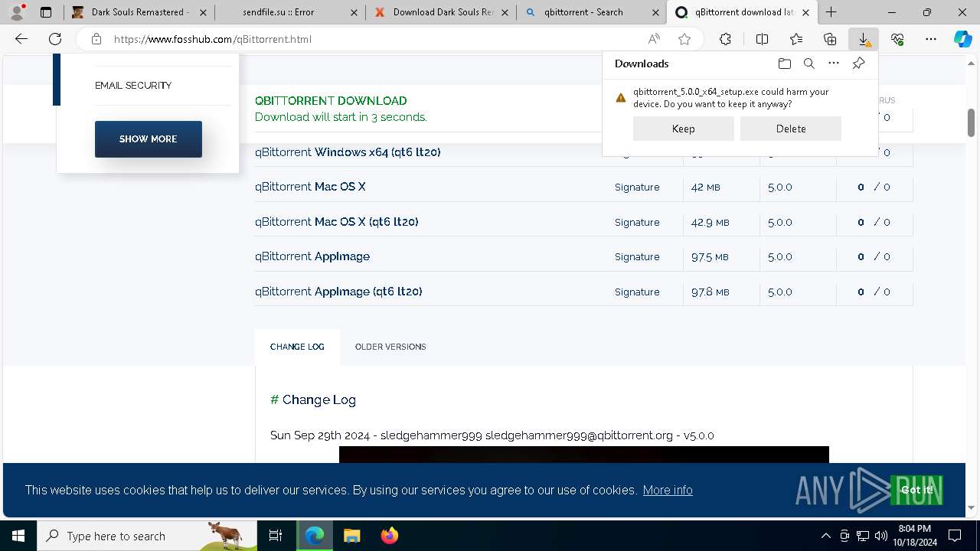This screenshot has width=980, height=551.
Task: Open the volume control tray icon
Action: pos(880,536)
